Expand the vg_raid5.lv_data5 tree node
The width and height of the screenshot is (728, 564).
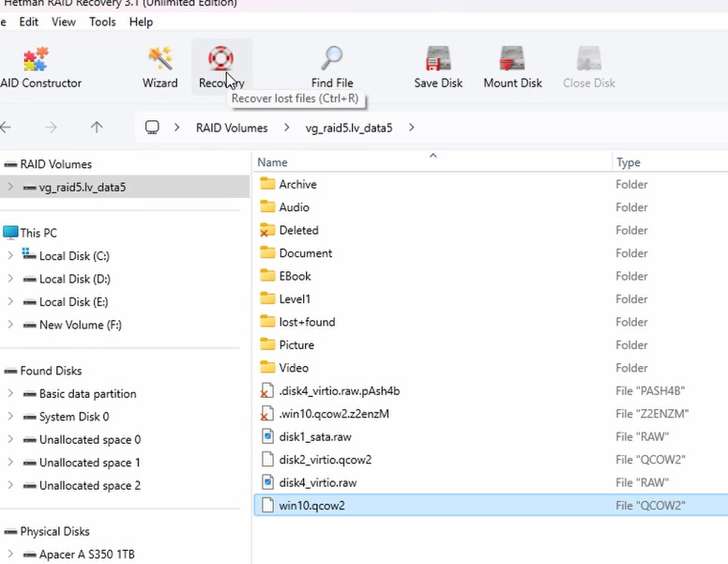[x=10, y=187]
